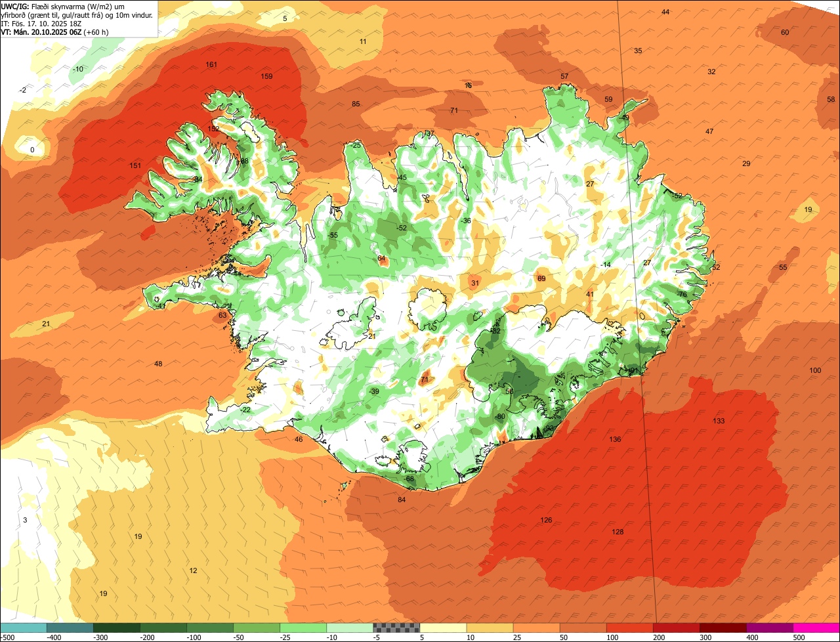This screenshot has height=642, width=840.
Task: Click the value "76" near the east coast
Action: coord(682,294)
